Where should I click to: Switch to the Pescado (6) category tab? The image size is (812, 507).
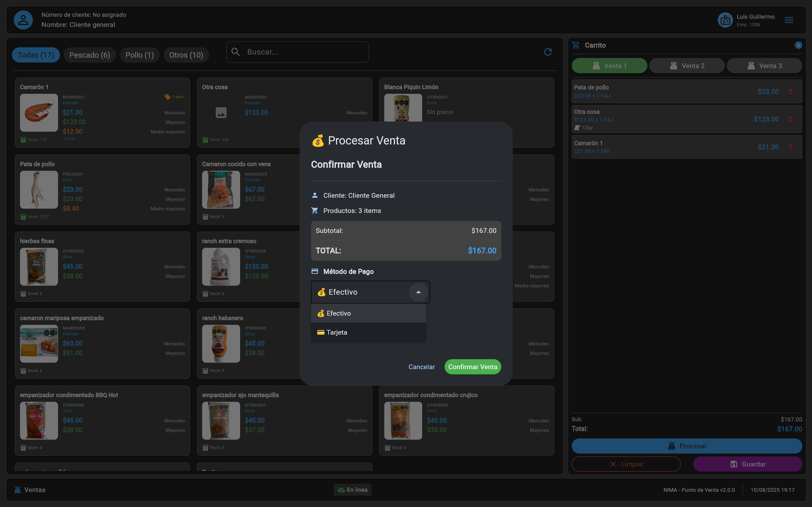[x=89, y=55]
